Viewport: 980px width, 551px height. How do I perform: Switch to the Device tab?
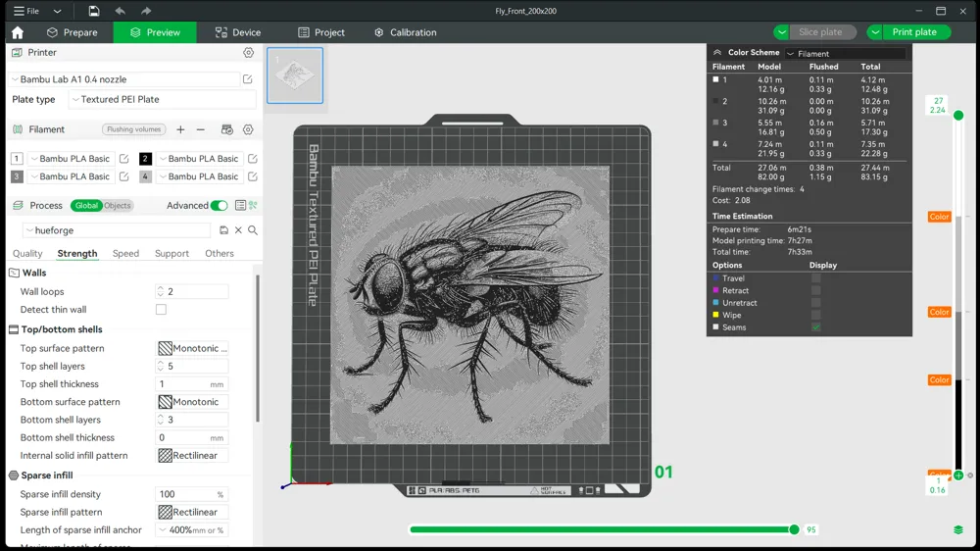tap(238, 32)
